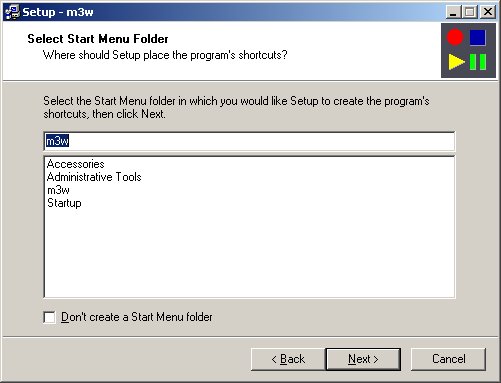This screenshot has width=501, height=383.
Task: Go Back to the previous step
Action: pyautogui.click(x=288, y=359)
